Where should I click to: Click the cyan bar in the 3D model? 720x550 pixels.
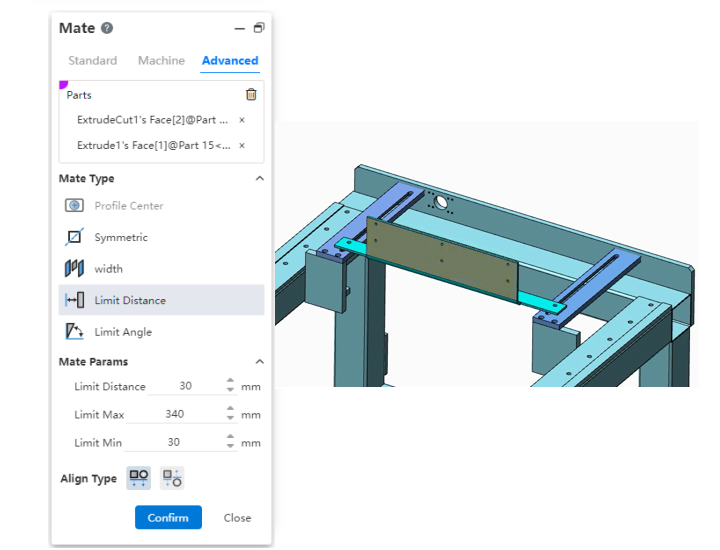tap(542, 302)
